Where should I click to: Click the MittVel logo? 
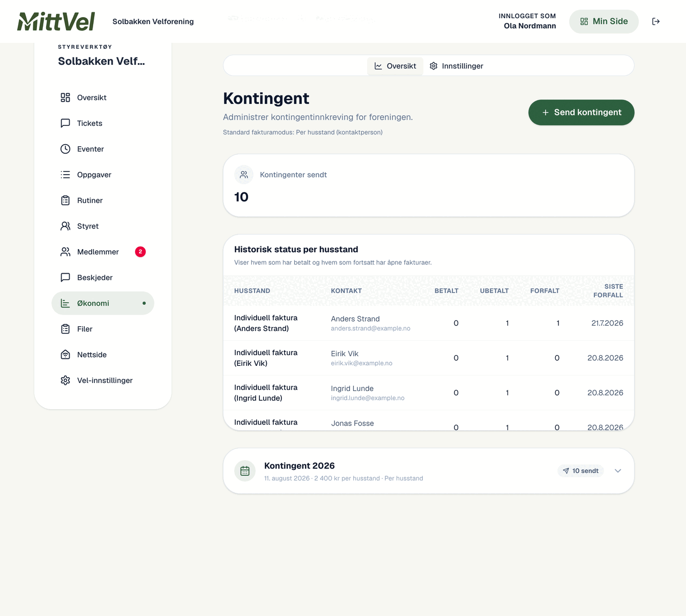click(x=56, y=21)
